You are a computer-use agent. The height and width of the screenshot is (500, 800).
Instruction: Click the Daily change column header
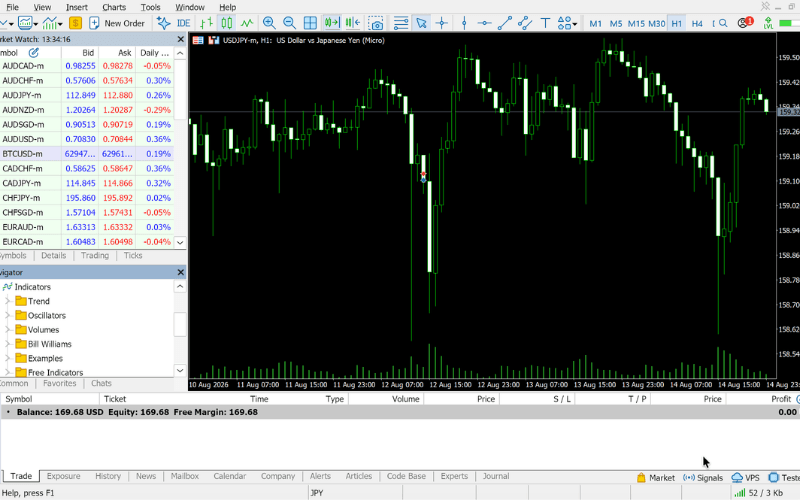[154, 53]
